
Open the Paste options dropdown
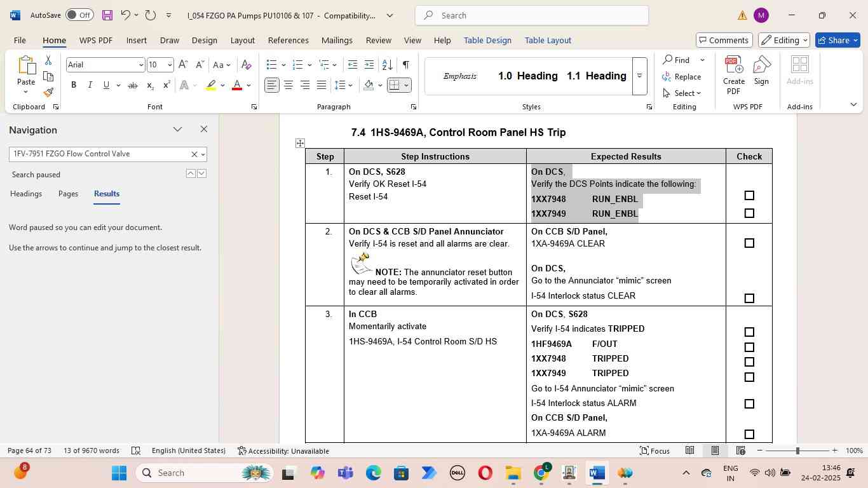[26, 92]
